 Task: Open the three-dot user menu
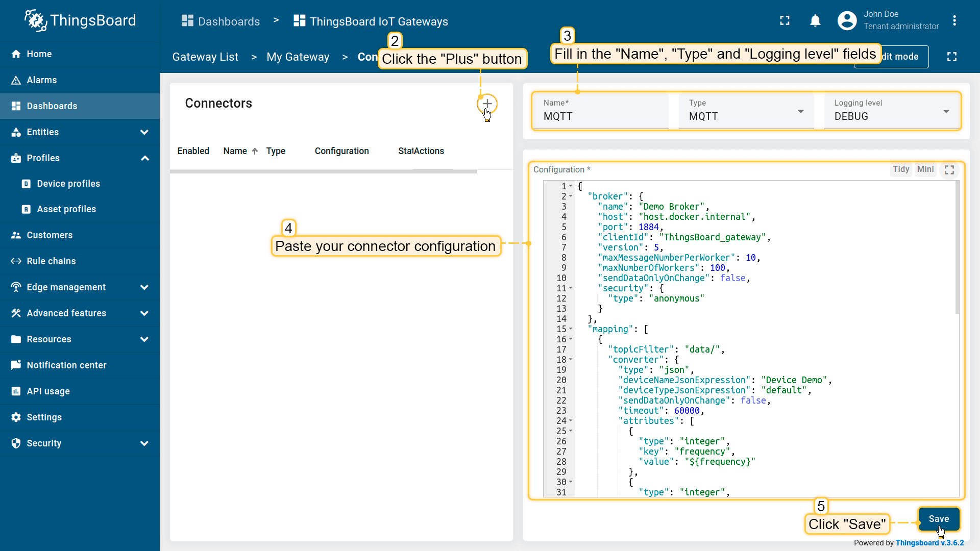point(954,20)
